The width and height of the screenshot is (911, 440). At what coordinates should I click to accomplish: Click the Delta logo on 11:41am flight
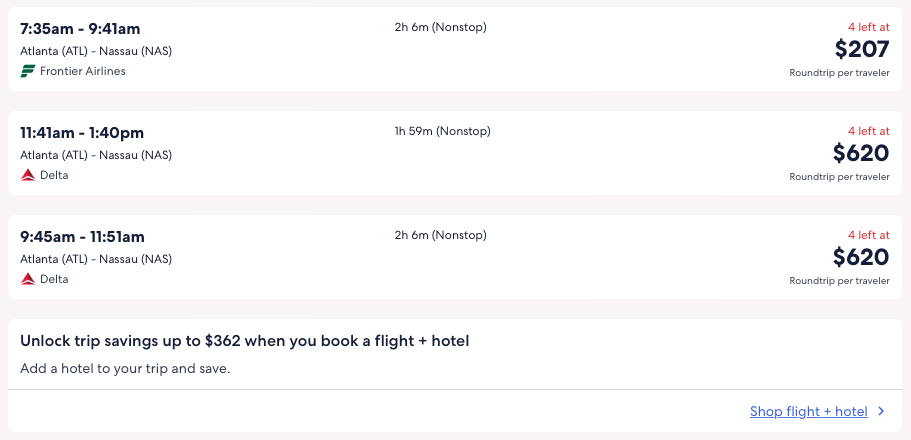click(x=28, y=175)
